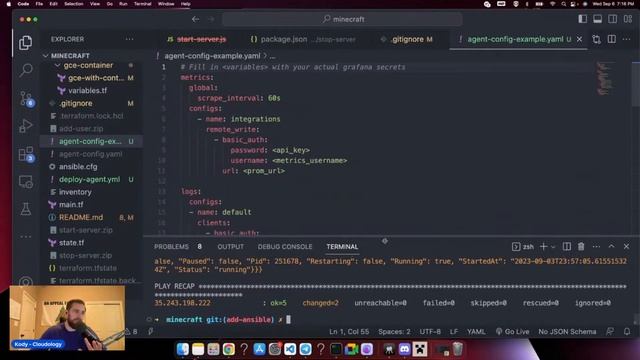This screenshot has width=640, height=360.
Task: Open variables.tf in explorer
Action: point(87,91)
